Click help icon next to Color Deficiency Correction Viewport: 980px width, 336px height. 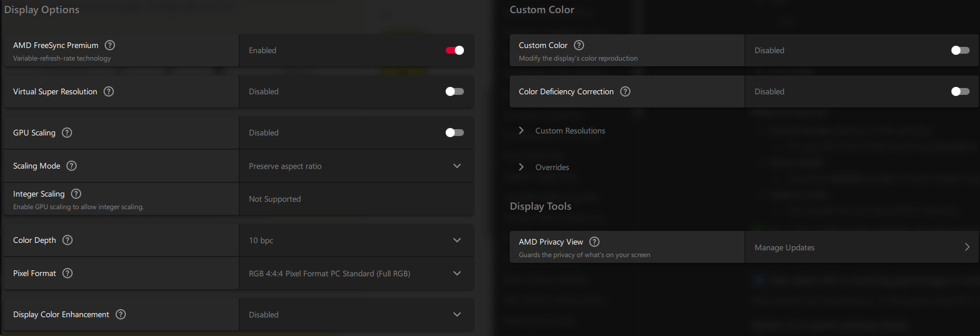625,91
